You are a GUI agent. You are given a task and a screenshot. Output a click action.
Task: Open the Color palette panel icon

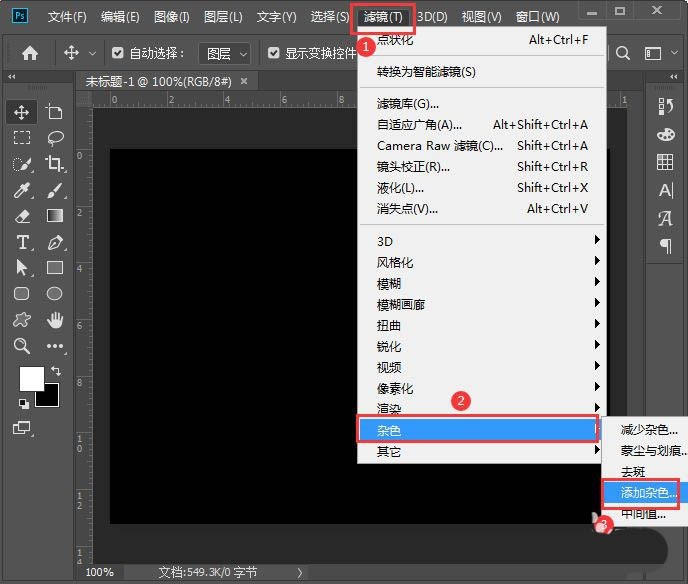(665, 134)
